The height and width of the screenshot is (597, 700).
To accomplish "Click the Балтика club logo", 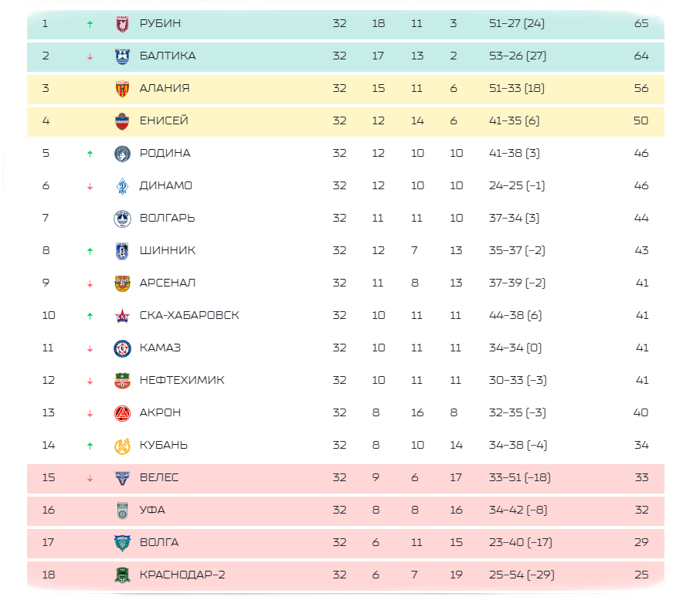I will tap(122, 56).
